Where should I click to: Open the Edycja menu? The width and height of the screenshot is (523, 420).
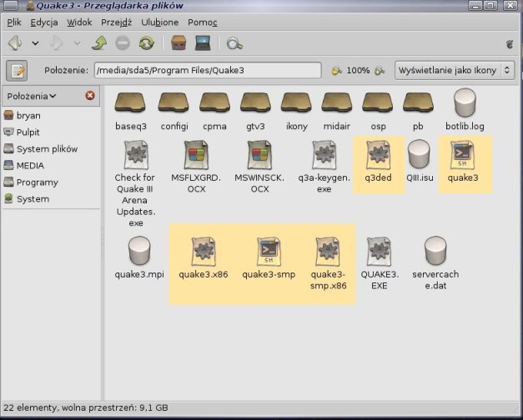click(x=44, y=22)
